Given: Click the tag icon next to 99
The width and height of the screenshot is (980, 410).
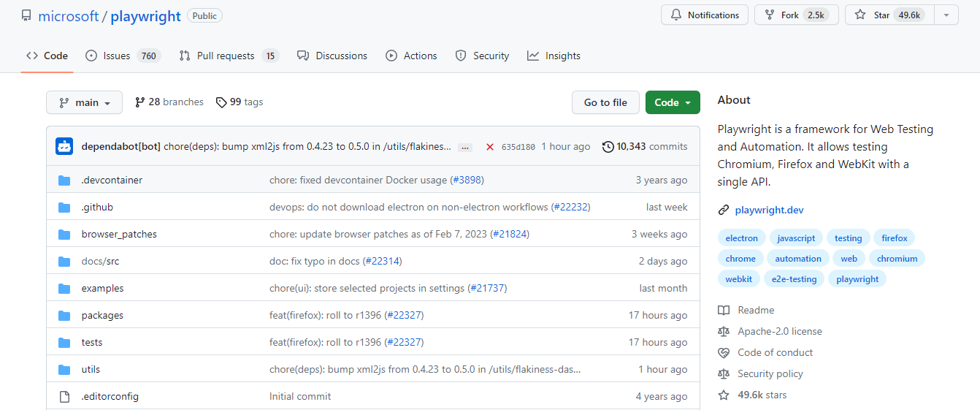Looking at the screenshot, I should click(x=221, y=102).
